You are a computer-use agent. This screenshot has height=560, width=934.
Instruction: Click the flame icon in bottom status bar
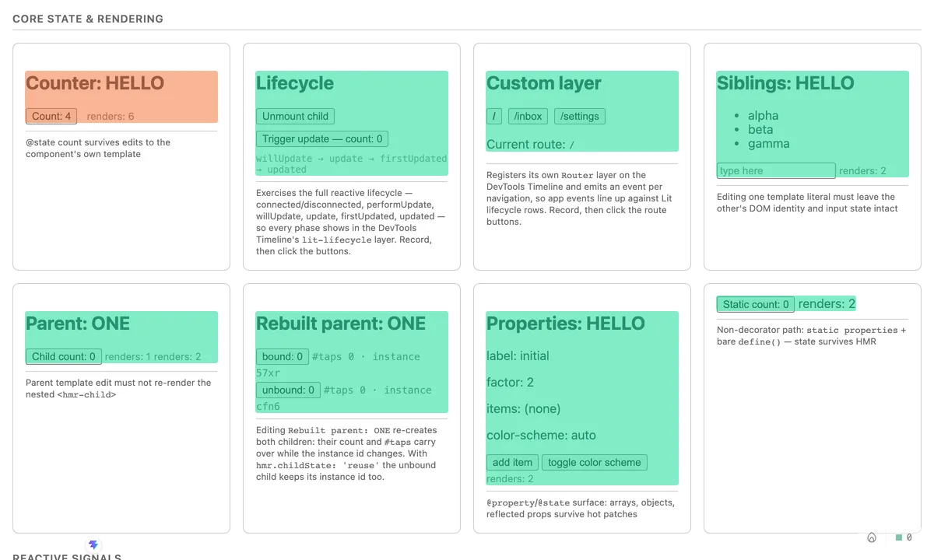tap(872, 537)
